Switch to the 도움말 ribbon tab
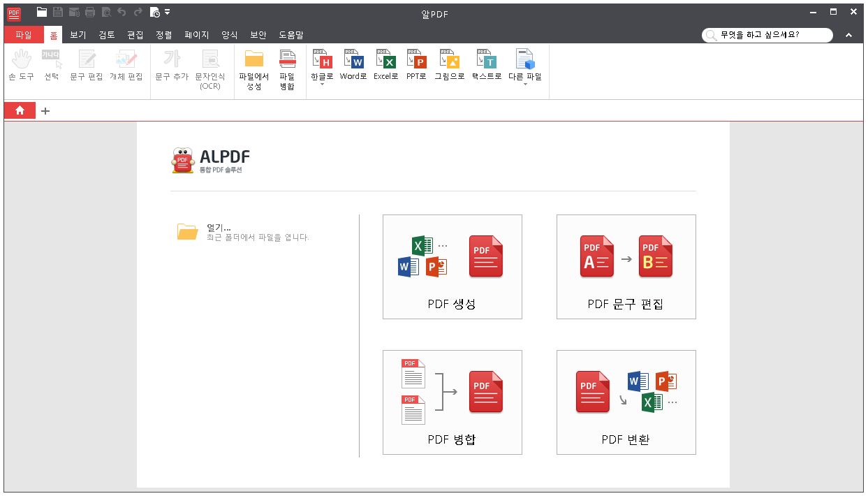The image size is (868, 496). pos(291,34)
